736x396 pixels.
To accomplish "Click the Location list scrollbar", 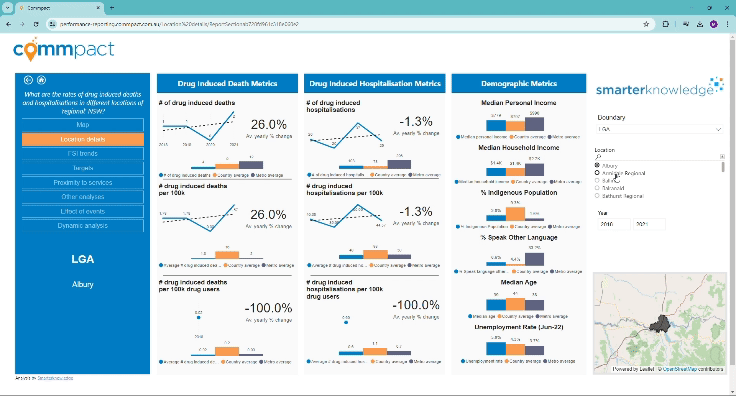I will (x=723, y=167).
